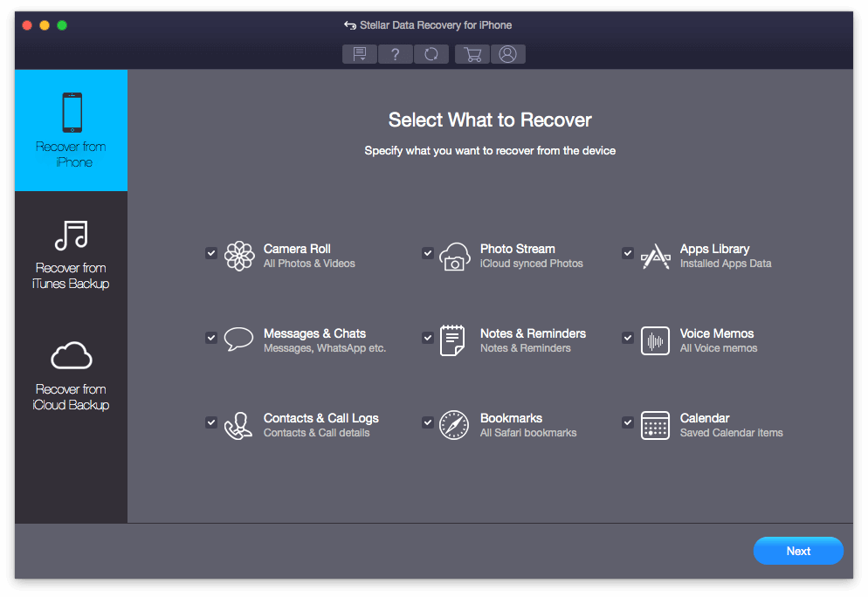Viewport: 868px width, 597px height.
Task: Select Recover from iPhone sidebar tab
Action: pos(71,131)
